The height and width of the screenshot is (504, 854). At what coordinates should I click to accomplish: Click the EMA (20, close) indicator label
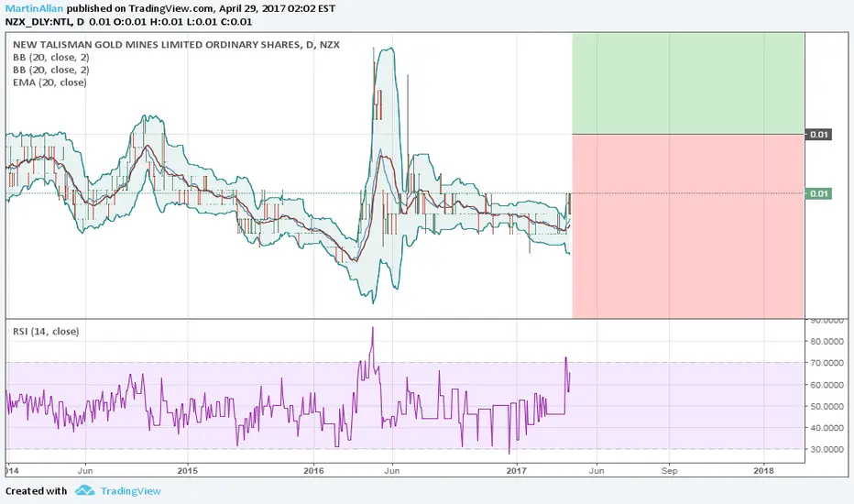(x=49, y=82)
